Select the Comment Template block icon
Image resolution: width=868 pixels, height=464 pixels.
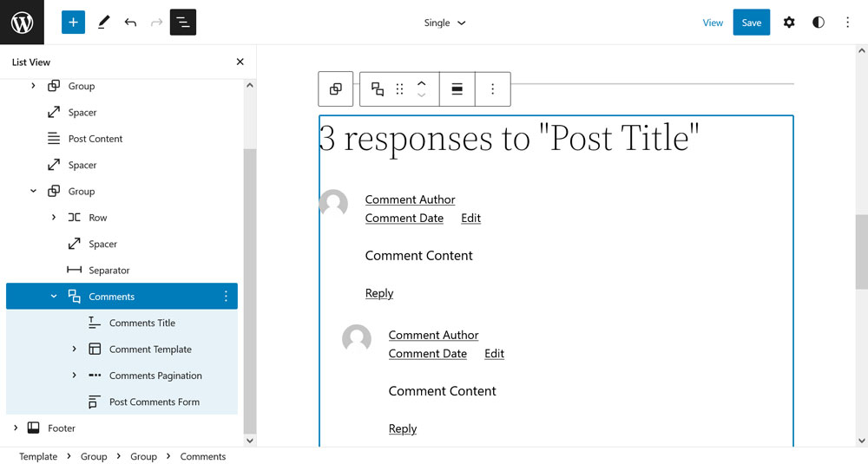[95, 349]
